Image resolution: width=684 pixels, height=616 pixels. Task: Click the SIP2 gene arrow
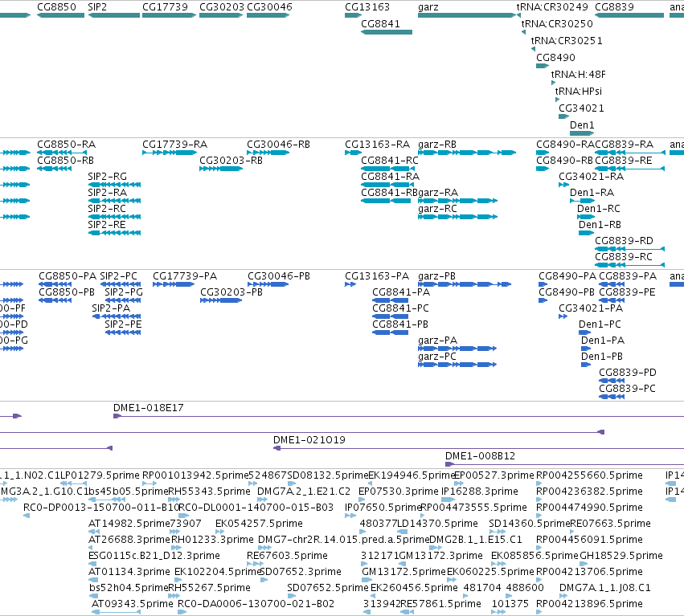coord(114,15)
